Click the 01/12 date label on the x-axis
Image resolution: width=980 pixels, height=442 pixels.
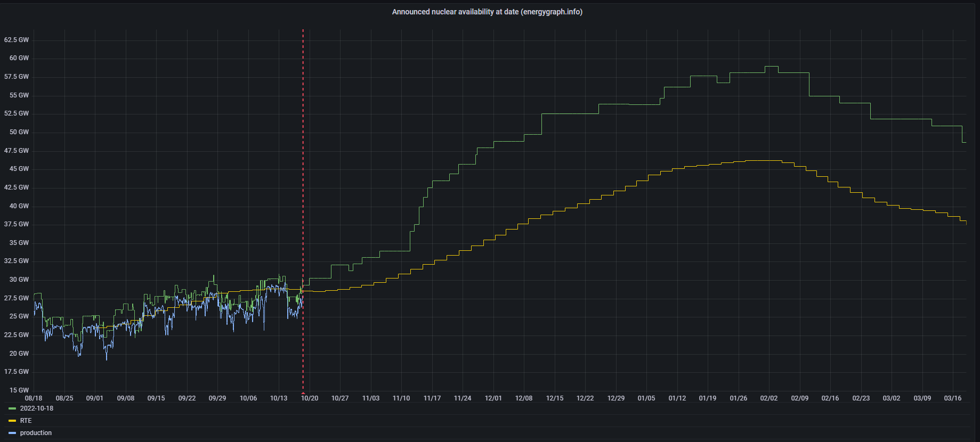[x=677, y=398]
